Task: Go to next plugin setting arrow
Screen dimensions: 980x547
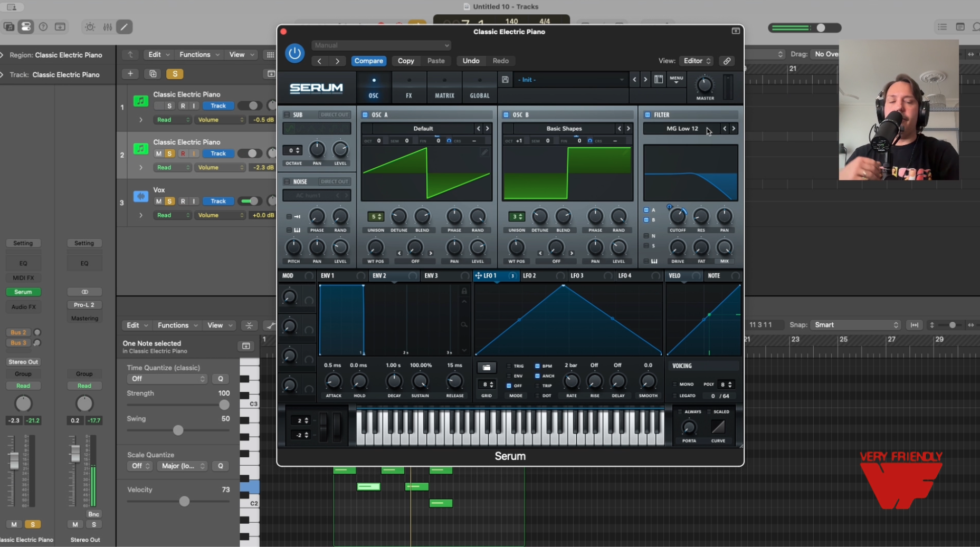Action: [x=337, y=61]
